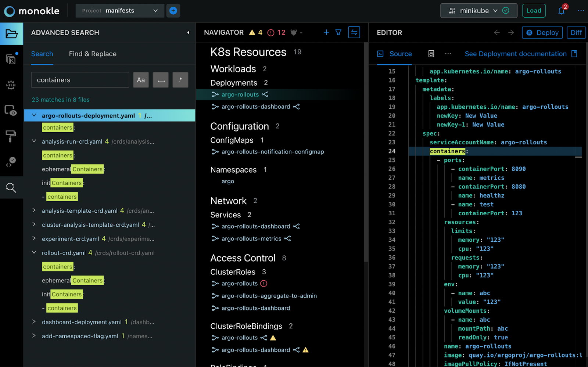Open the preview configuration sidebar icon

tap(10, 110)
